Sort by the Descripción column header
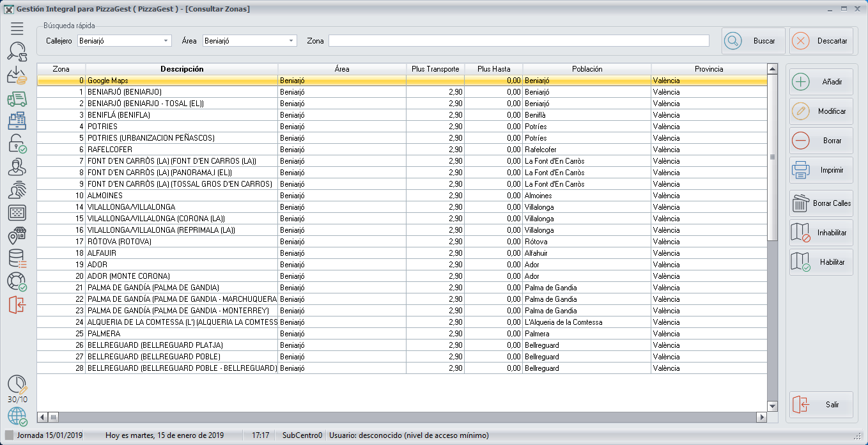Screen dimensions: 868x445 click(x=182, y=69)
